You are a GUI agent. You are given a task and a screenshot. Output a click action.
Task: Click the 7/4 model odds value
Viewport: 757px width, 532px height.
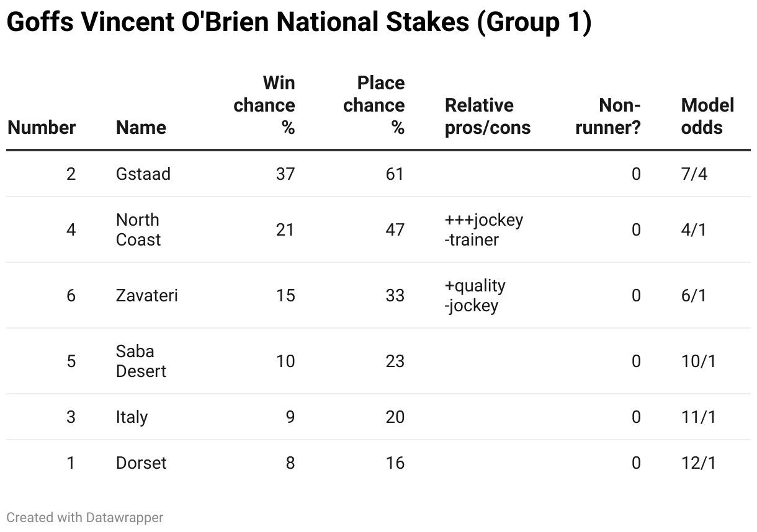[694, 174]
